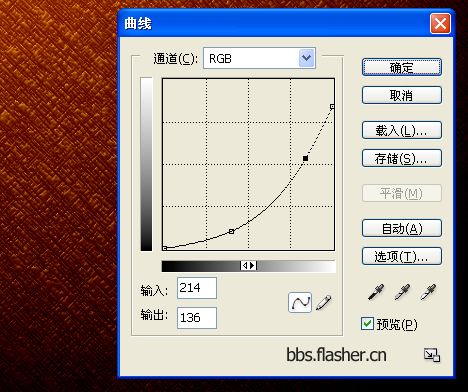Click the 自动(A) button
The height and width of the screenshot is (392, 468).
(x=402, y=228)
